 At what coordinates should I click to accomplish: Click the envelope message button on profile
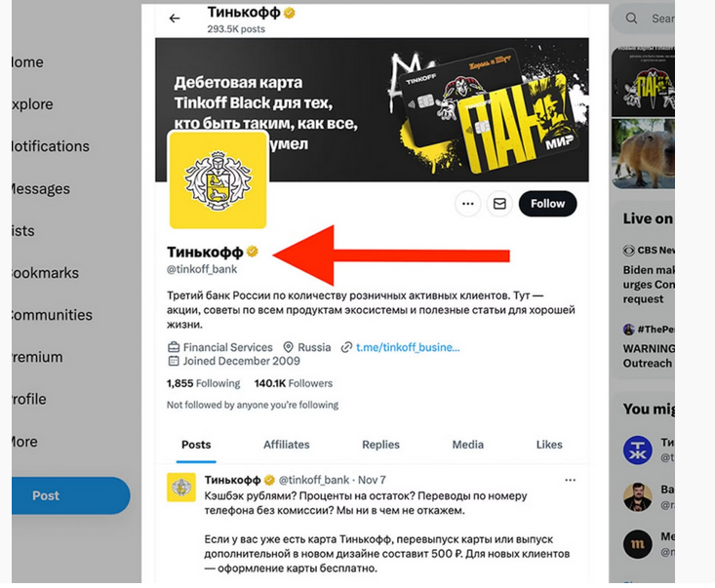click(500, 204)
